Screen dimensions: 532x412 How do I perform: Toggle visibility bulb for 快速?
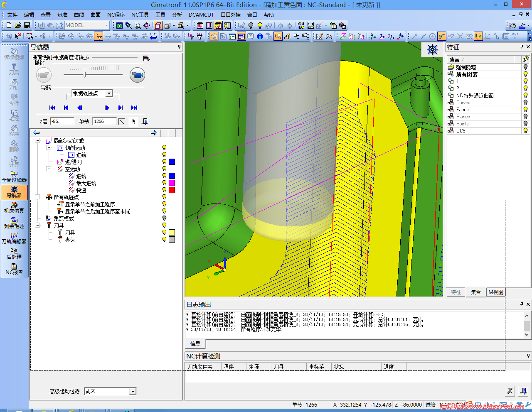[x=164, y=190]
